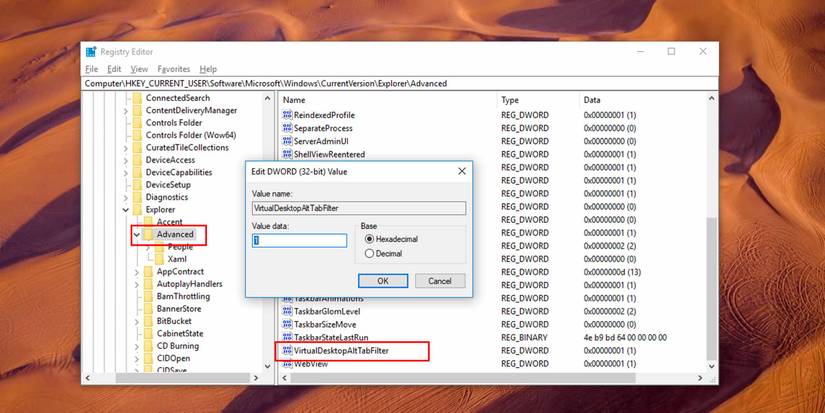This screenshot has height=413, width=825.
Task: Click the CabinetState folder icon
Action: 148,334
